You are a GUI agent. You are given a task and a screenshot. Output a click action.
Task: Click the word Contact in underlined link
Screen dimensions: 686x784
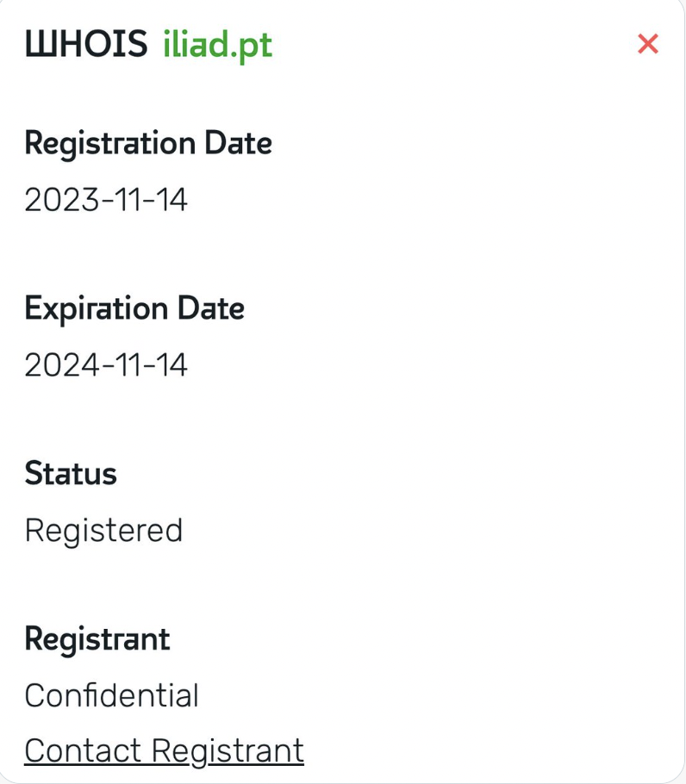pos(84,750)
